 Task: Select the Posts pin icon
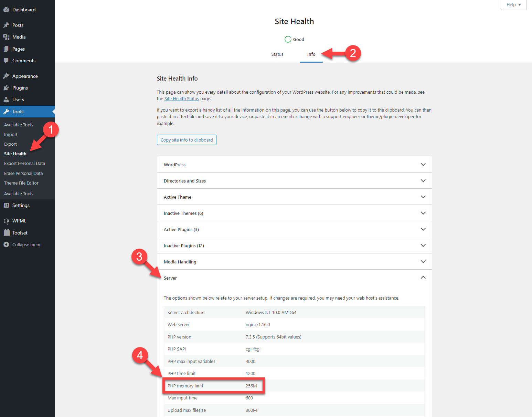click(6, 25)
